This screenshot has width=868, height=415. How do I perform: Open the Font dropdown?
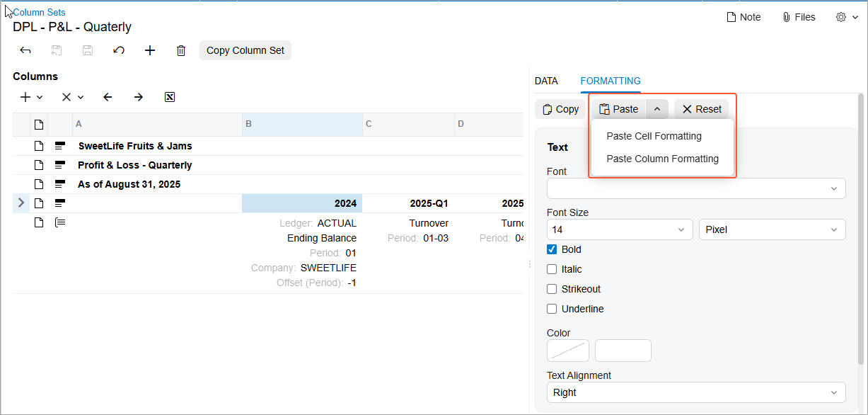click(x=696, y=188)
